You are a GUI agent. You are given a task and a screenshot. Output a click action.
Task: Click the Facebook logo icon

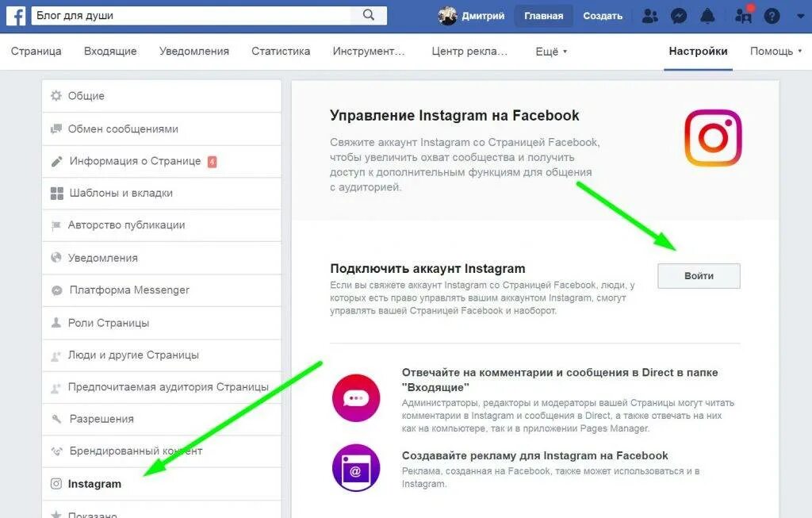click(16, 16)
